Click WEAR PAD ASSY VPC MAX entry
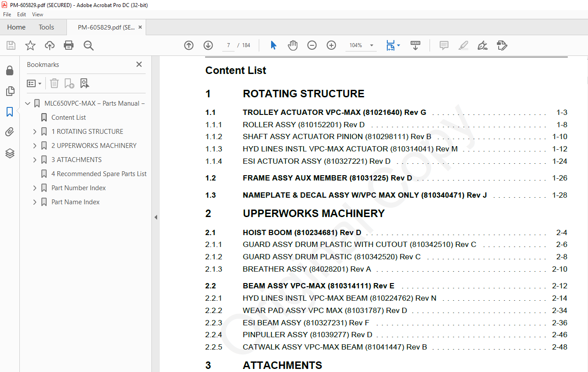The width and height of the screenshot is (588, 372). click(x=325, y=310)
